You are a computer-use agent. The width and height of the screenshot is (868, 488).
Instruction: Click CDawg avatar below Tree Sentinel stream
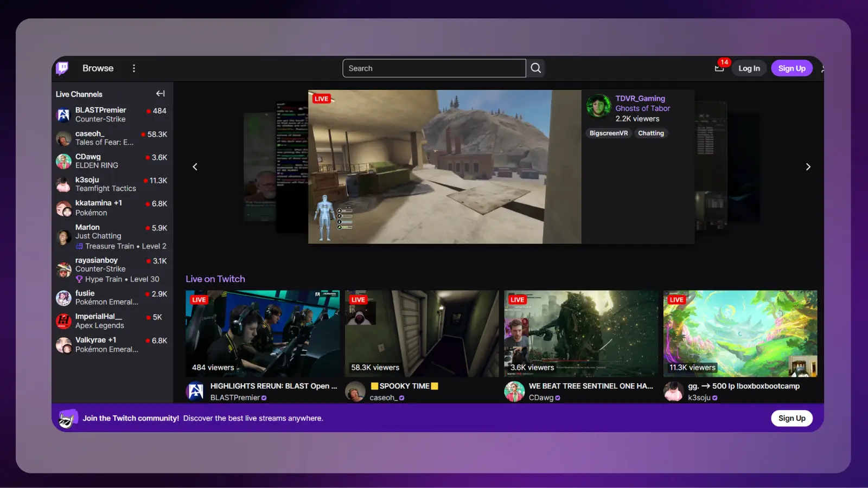coord(514,391)
